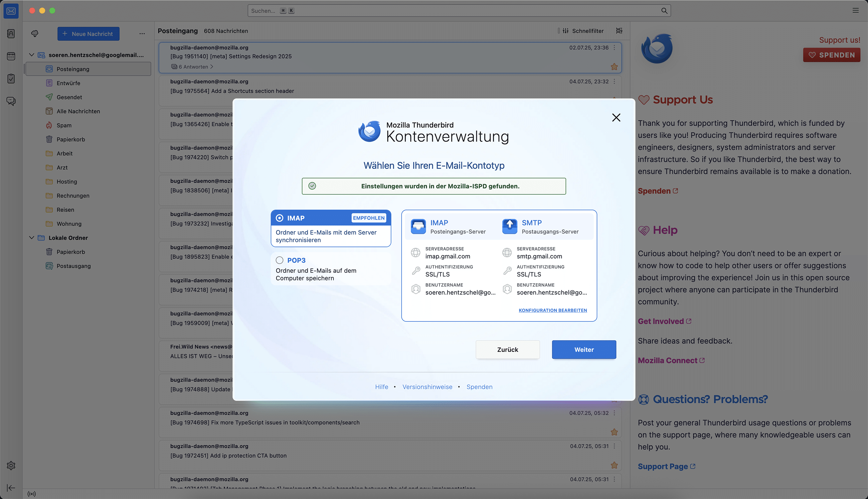Open the Arzt folder
This screenshot has width=868, height=499.
pos(88,167)
